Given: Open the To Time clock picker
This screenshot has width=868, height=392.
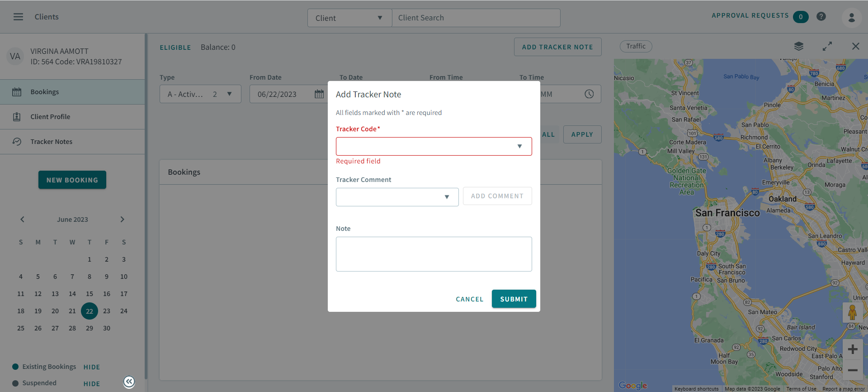Looking at the screenshot, I should pyautogui.click(x=589, y=94).
